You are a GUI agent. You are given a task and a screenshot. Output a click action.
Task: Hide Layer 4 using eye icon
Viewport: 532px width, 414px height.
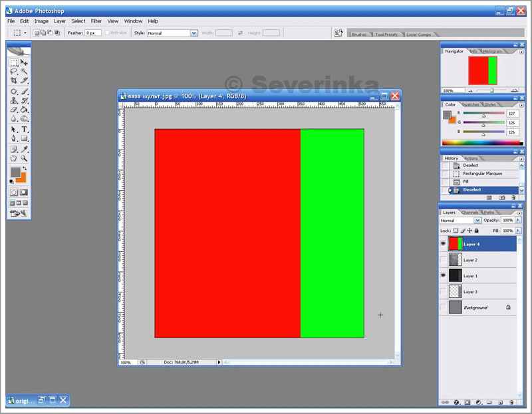tap(443, 244)
